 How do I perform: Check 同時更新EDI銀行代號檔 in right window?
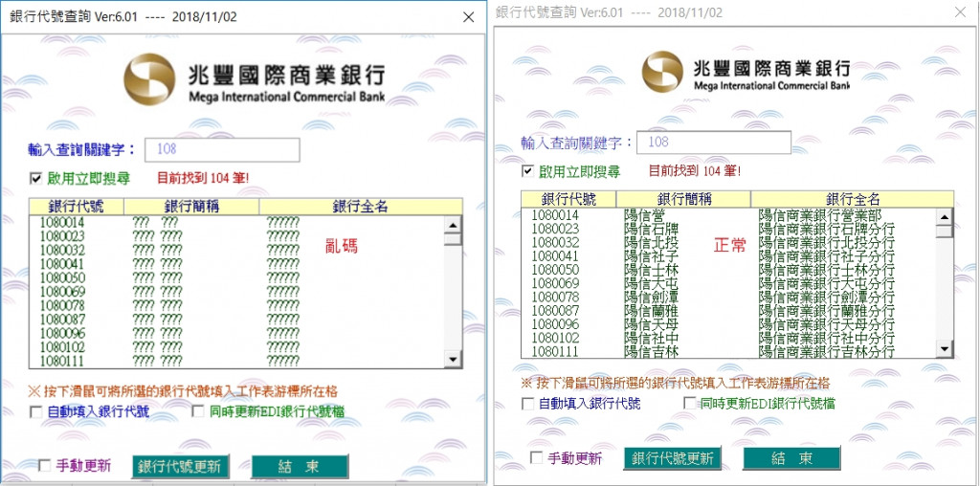pyautogui.click(x=690, y=403)
